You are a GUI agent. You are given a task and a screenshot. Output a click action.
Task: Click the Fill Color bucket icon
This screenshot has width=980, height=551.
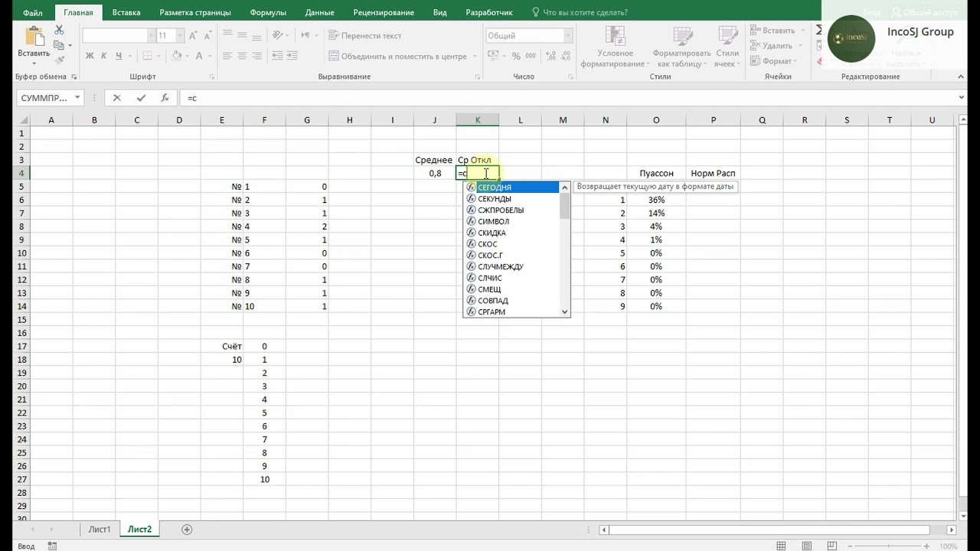point(177,56)
